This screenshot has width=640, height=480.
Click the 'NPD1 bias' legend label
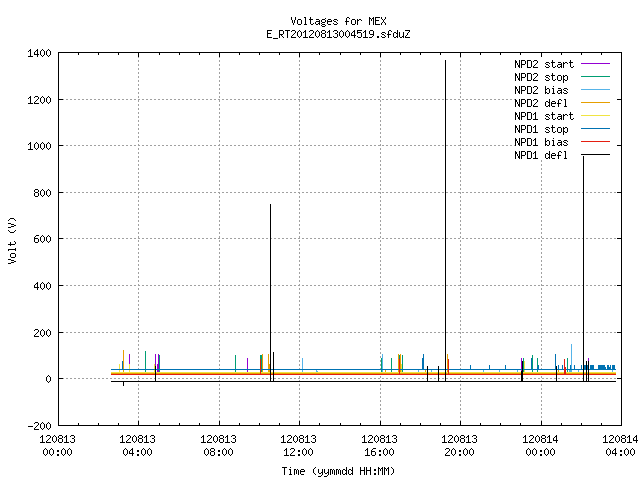(x=541, y=142)
